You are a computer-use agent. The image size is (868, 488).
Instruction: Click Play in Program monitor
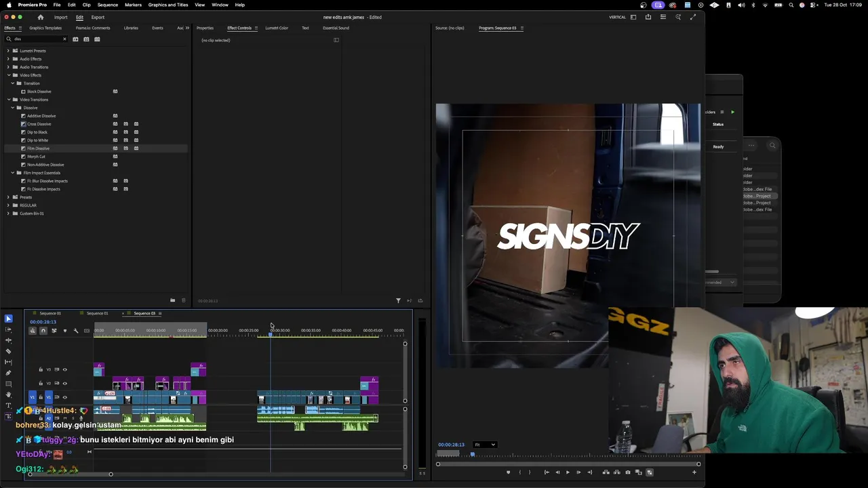568,472
